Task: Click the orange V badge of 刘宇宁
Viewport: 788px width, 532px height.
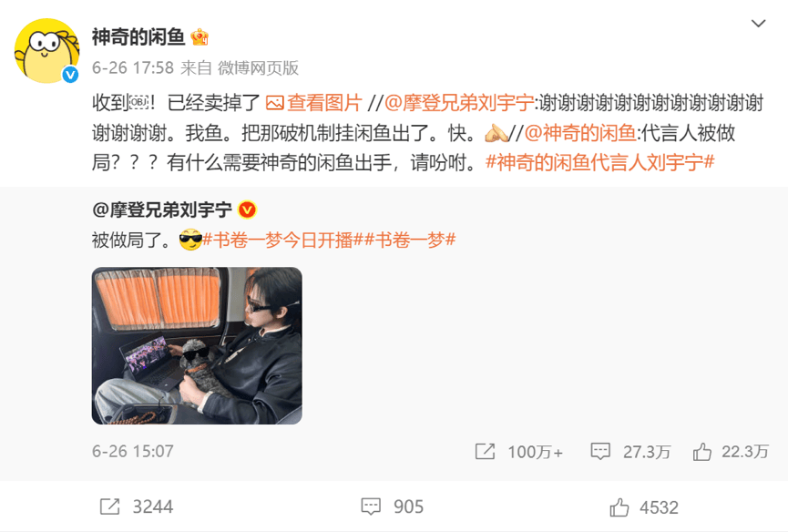Action: pyautogui.click(x=247, y=210)
